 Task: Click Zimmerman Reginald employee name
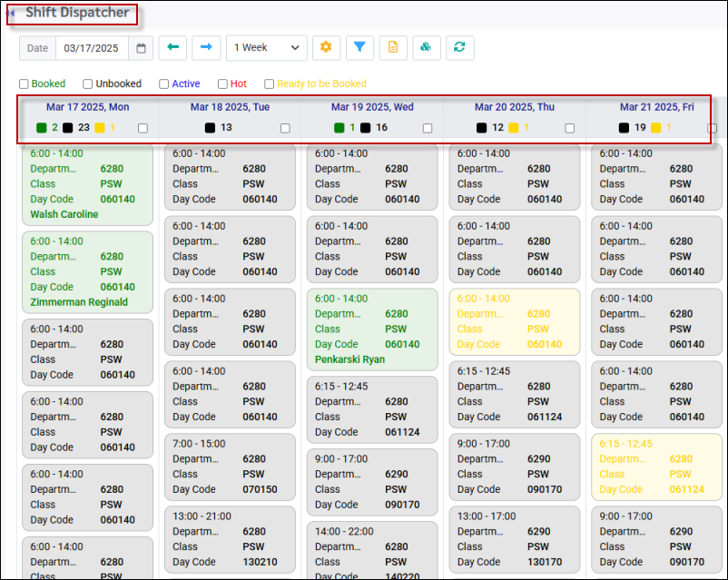pyautogui.click(x=79, y=302)
